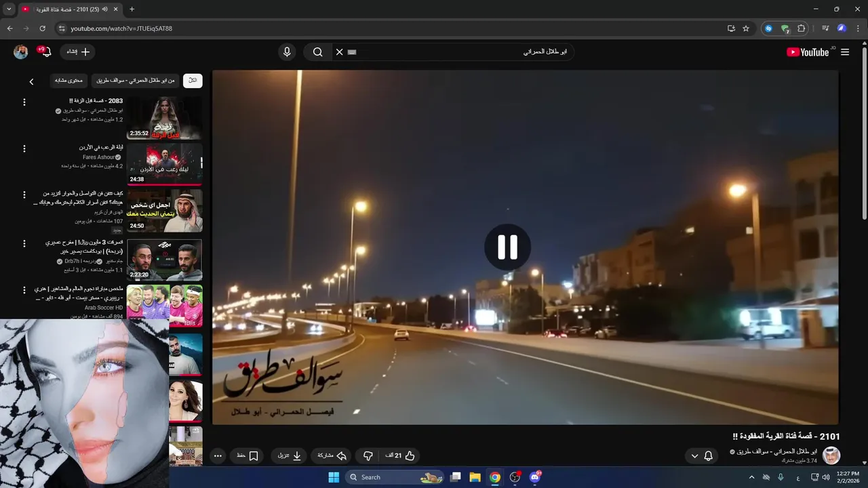
Task: Click the taskbar Search box
Action: click(x=396, y=477)
